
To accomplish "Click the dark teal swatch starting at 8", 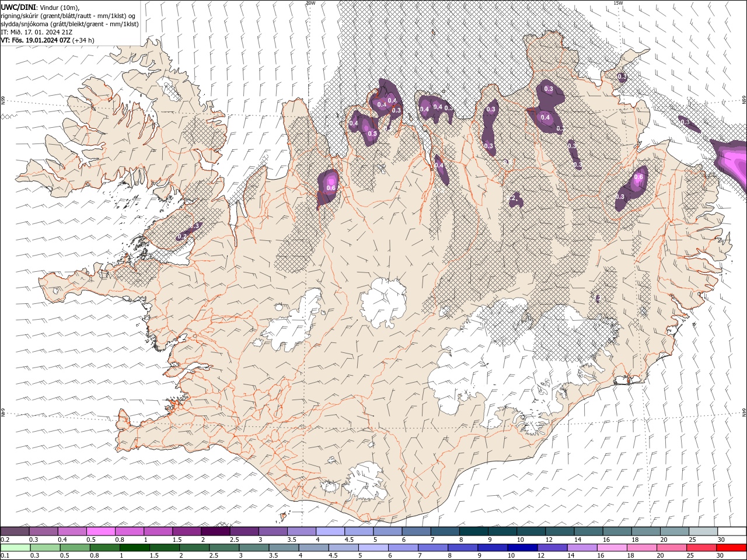I will (x=473, y=531).
